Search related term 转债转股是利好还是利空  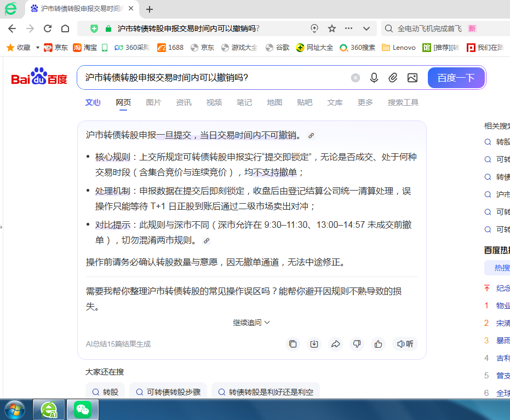pyautogui.click(x=265, y=392)
